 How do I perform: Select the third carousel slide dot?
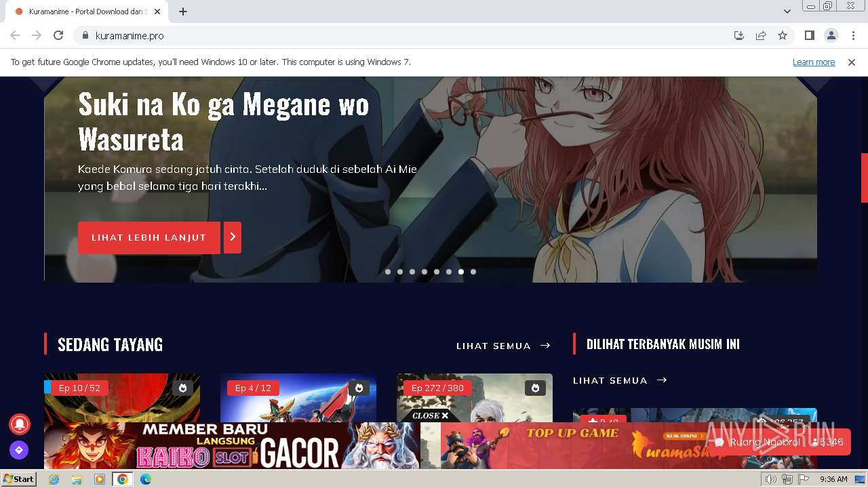click(x=412, y=272)
